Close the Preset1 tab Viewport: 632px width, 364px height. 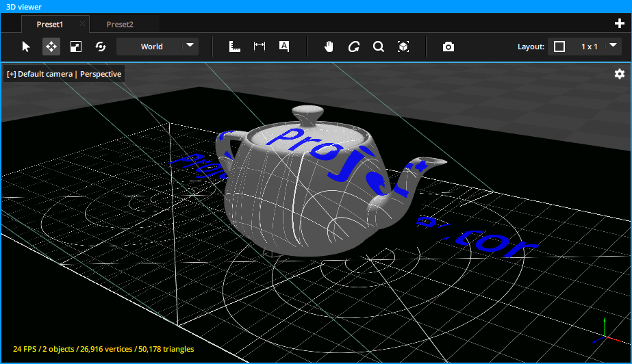click(x=83, y=24)
